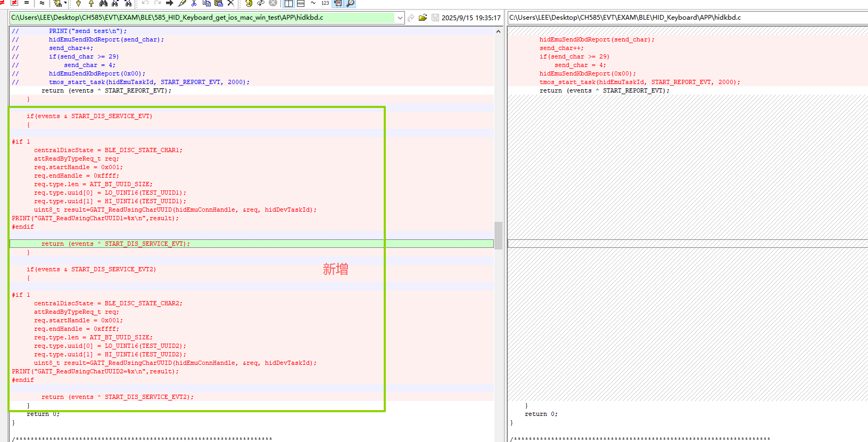Toggle ignore unimportant differences tilde
The width and height of the screenshot is (868, 442).
(x=313, y=3)
